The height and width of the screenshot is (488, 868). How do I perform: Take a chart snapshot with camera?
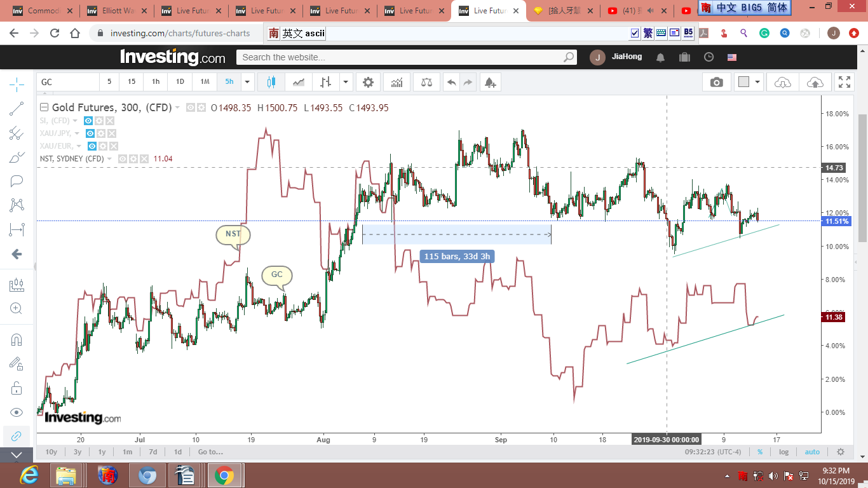pyautogui.click(x=717, y=82)
